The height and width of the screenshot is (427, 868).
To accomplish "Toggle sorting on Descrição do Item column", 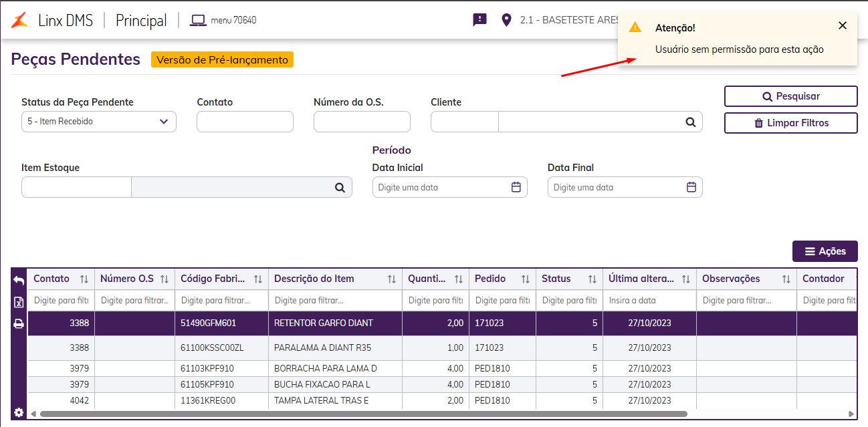I will 392,279.
